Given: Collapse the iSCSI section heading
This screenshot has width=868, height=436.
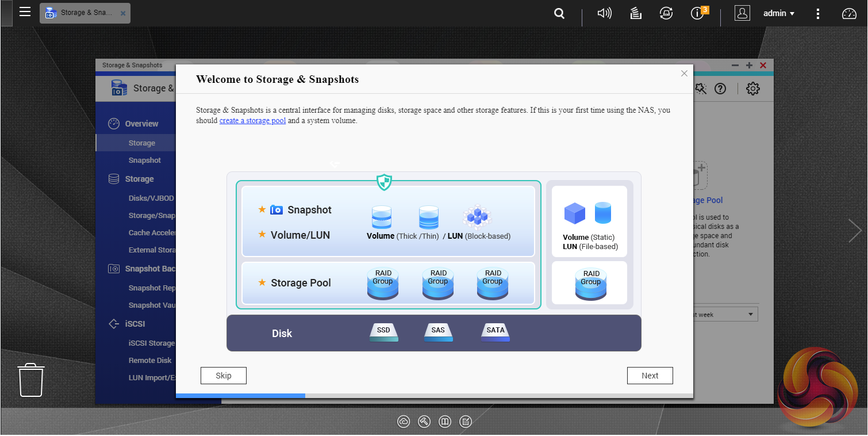Looking at the screenshot, I should click(x=135, y=324).
